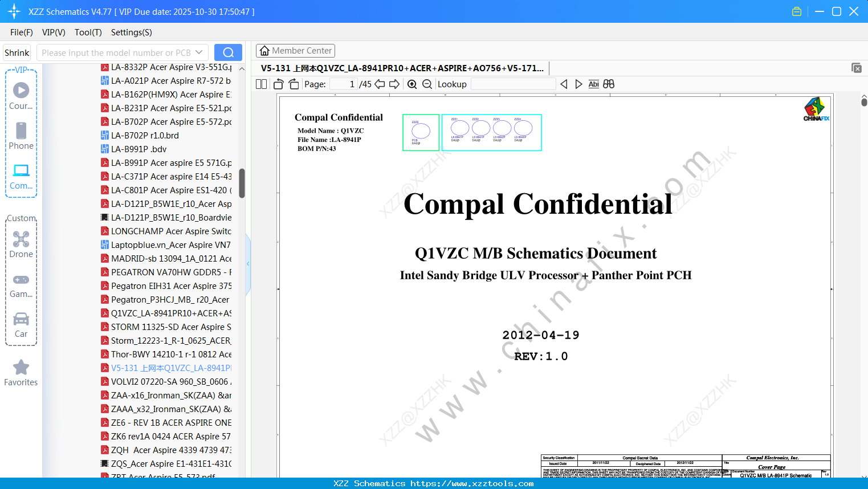Open LA-B702P r1.0.brd file

click(x=140, y=136)
